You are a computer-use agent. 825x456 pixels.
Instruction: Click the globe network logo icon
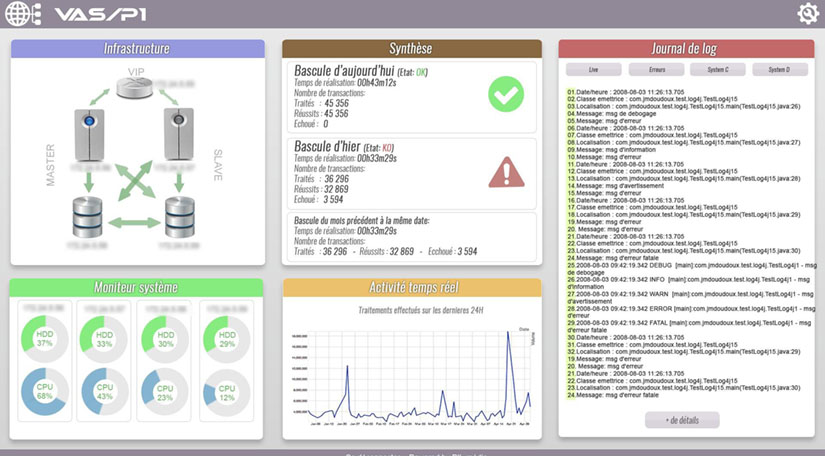click(23, 14)
